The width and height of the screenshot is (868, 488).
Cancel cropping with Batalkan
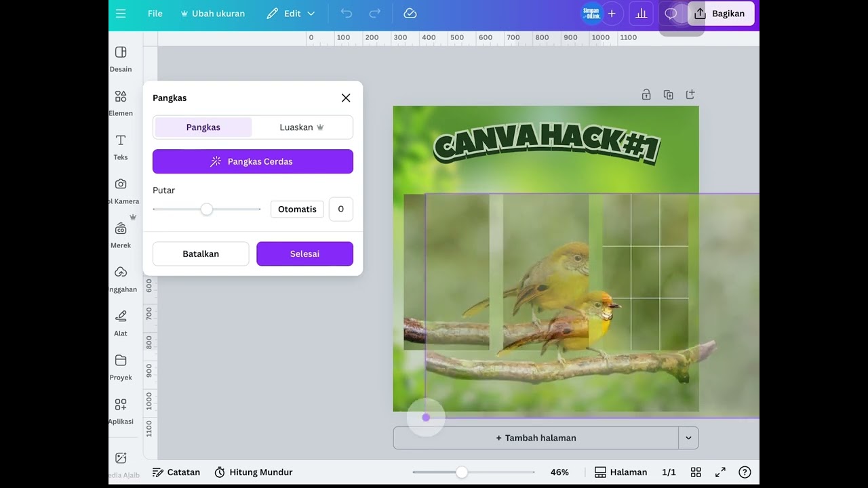coord(201,253)
